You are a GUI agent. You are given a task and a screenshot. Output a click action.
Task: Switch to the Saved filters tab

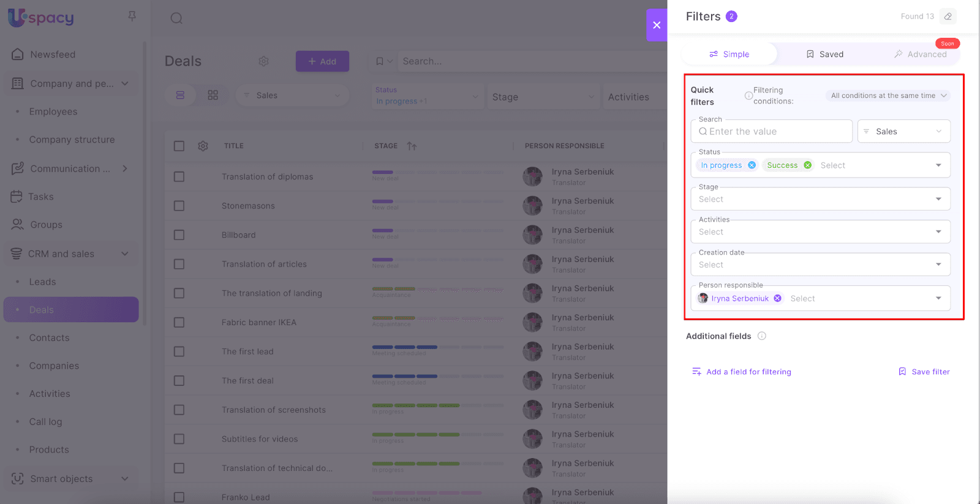824,55
